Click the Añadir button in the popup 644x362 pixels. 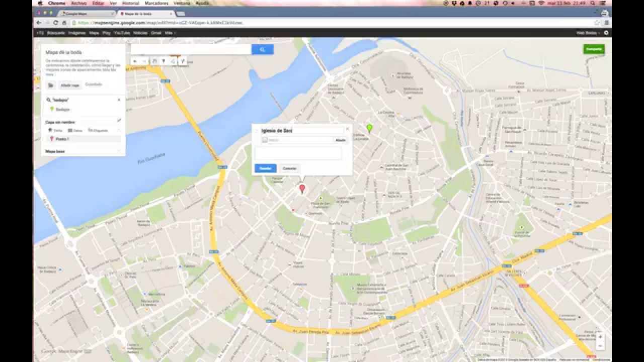coord(341,140)
